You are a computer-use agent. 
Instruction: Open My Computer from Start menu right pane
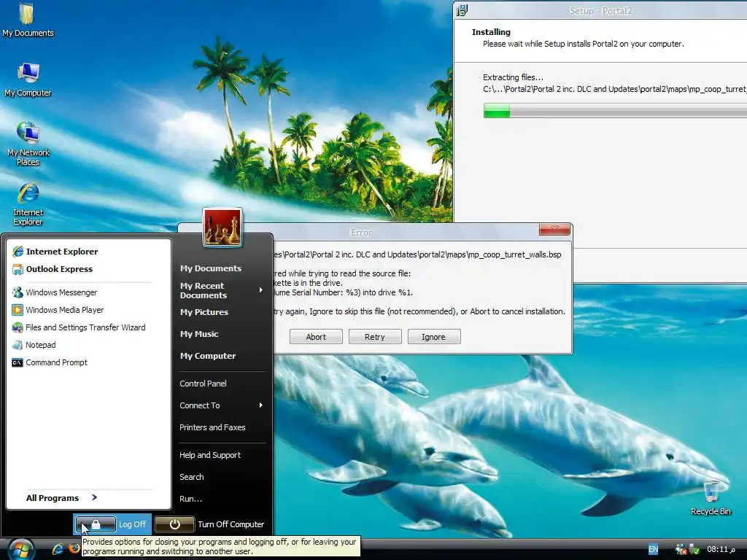pyautogui.click(x=208, y=356)
